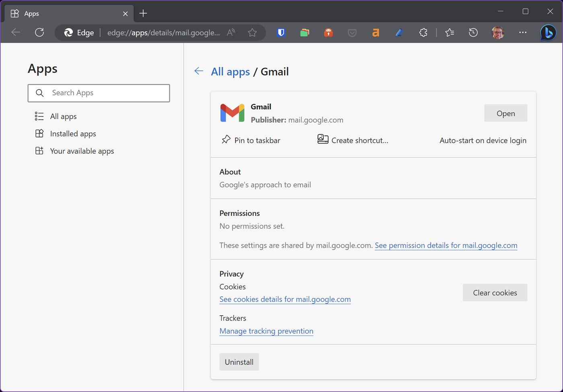The height and width of the screenshot is (392, 563).
Task: Open a new tab with plus button
Action: tap(143, 13)
